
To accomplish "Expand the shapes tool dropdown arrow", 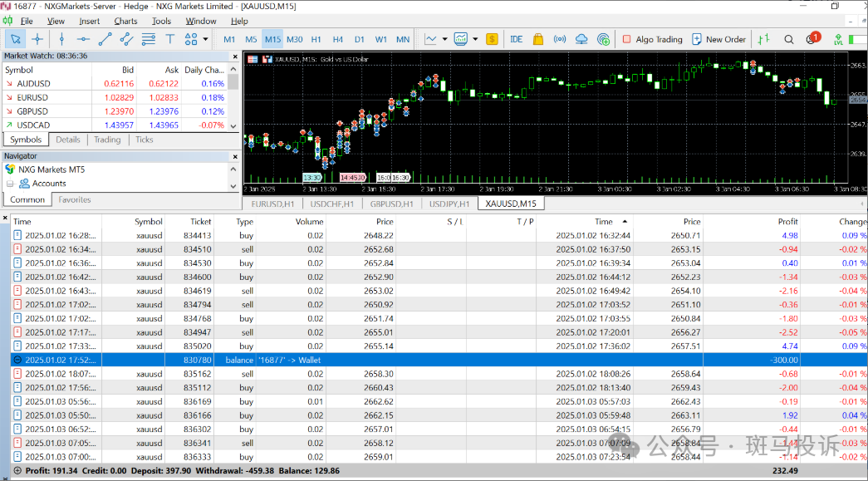I will (x=205, y=39).
